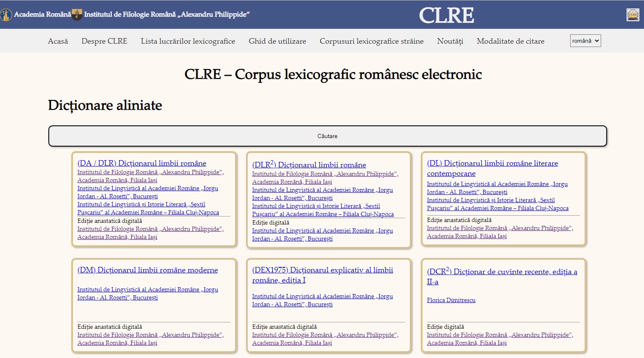Open the Despre CLRE menu item
This screenshot has width=644, height=358.
(104, 41)
